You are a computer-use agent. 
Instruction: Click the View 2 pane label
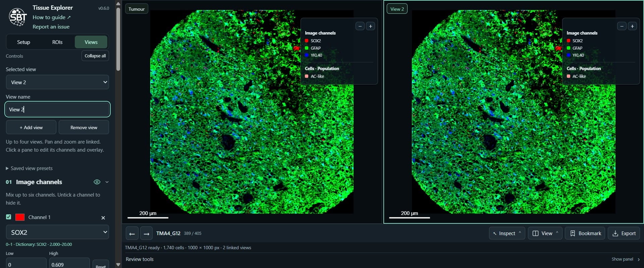397,9
